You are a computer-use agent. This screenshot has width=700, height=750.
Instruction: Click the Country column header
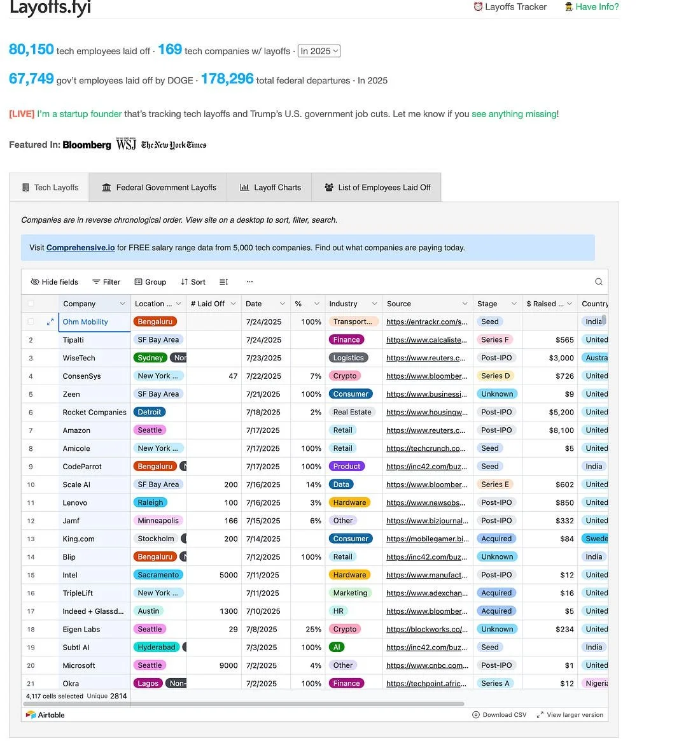pos(593,303)
